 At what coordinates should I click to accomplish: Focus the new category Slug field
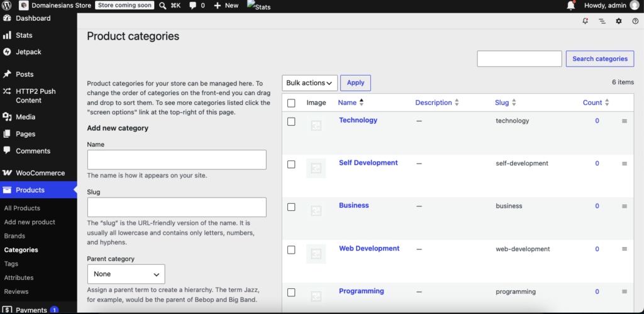[x=177, y=207]
